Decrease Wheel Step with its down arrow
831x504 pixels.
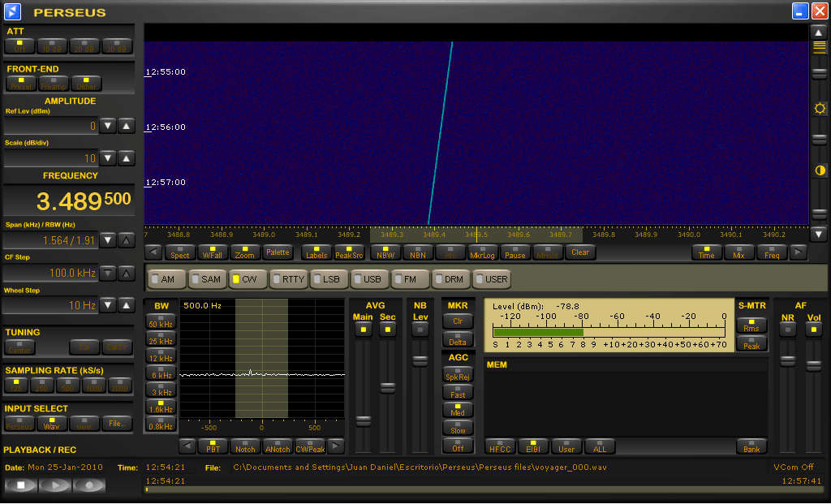[108, 305]
